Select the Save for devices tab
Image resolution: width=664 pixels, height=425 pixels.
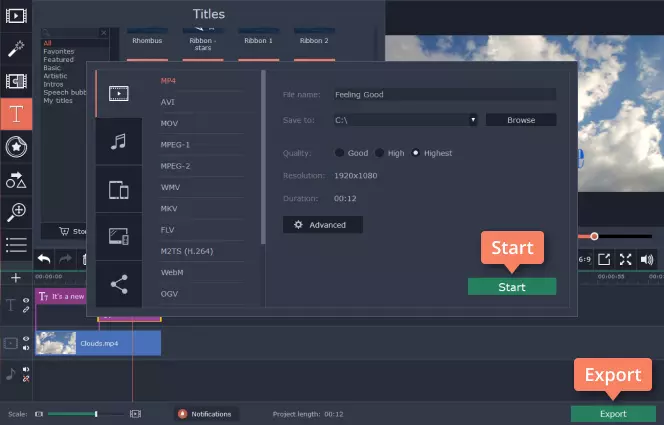click(x=119, y=189)
